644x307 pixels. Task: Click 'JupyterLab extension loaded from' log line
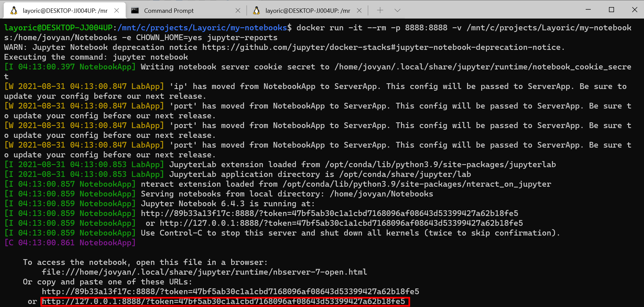point(280,164)
